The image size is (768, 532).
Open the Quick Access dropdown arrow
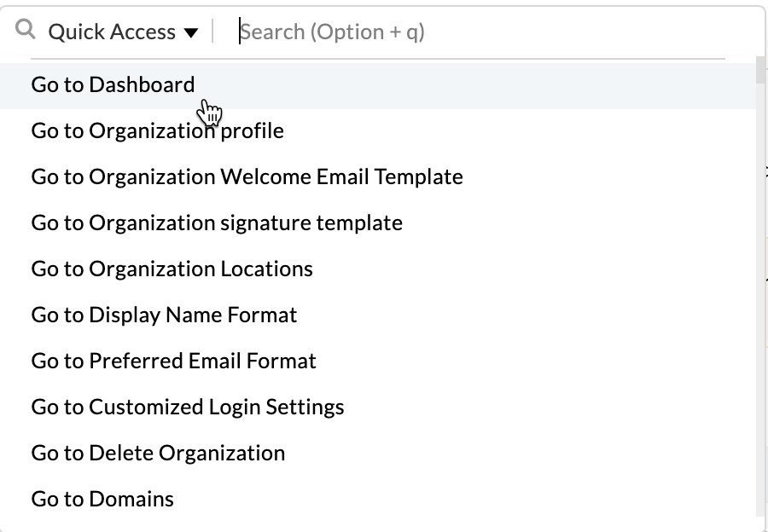191,32
